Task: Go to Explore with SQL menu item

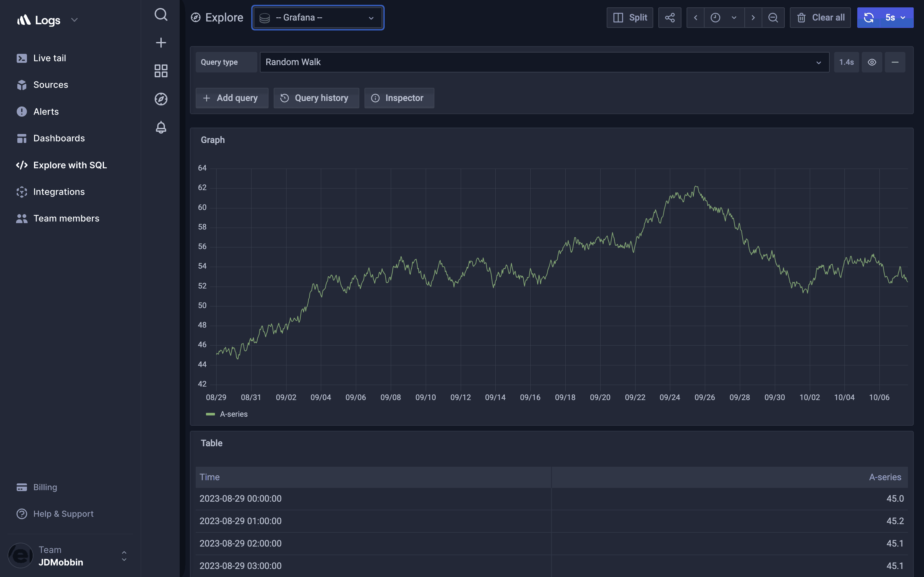Action: tap(70, 165)
